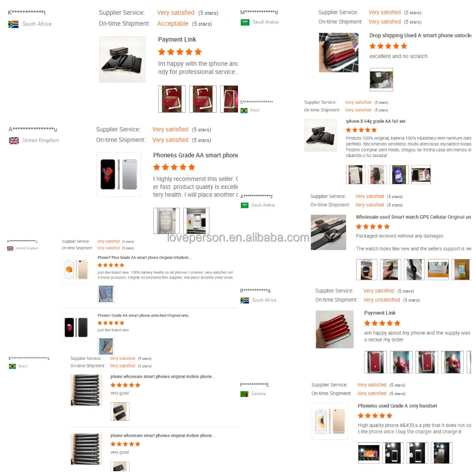476x476 pixels.
Task: Click the Zambia flag beside P***E
Action: (x=244, y=394)
